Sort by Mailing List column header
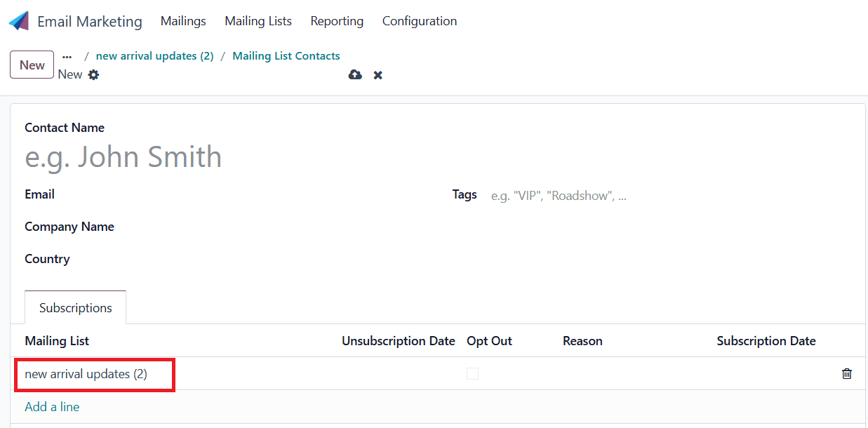Screen dimensions: 868x428 [57, 341]
